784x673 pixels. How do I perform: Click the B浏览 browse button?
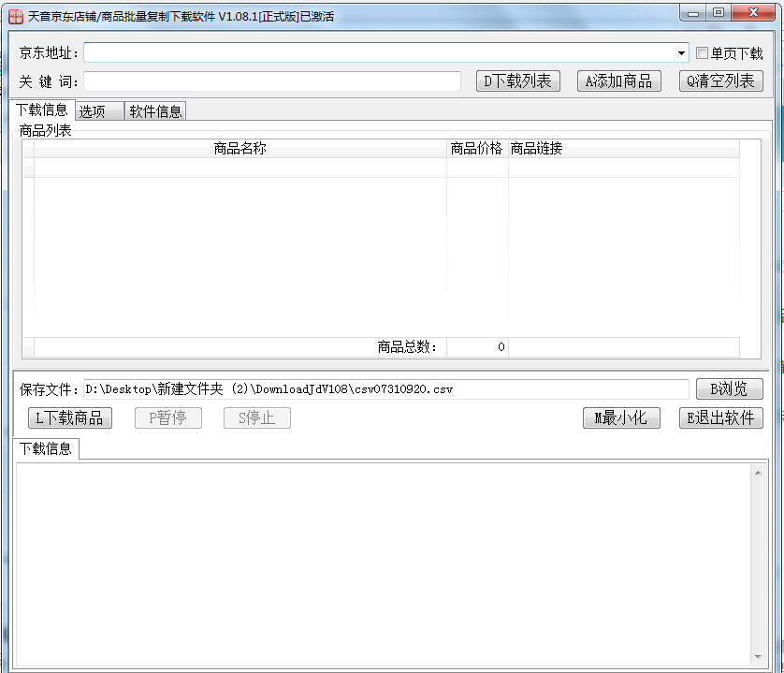coord(729,389)
